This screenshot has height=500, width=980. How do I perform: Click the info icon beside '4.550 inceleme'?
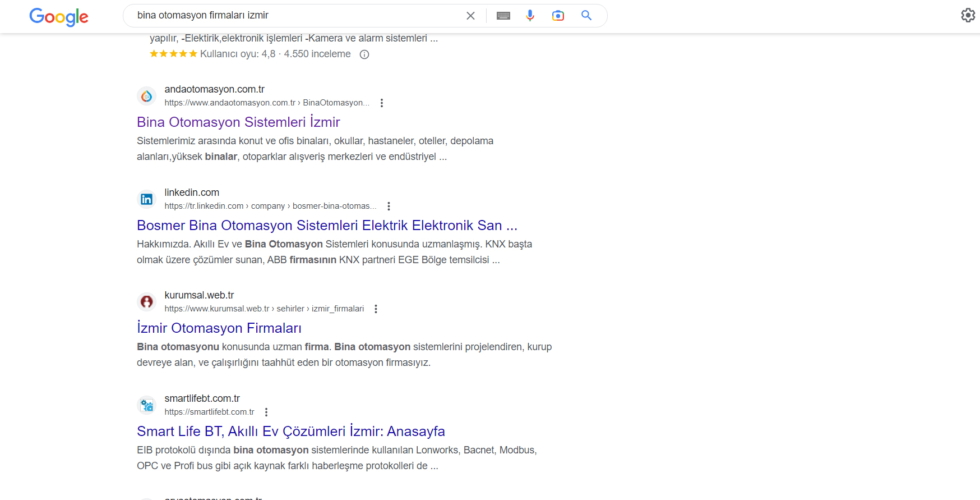tap(364, 54)
